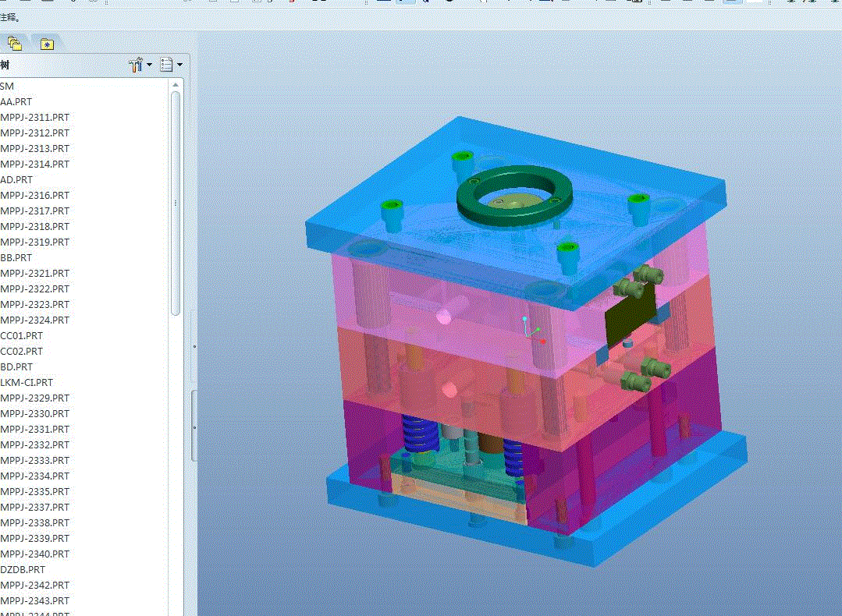Click the model tree scroll-up arrow
The width and height of the screenshot is (842, 616).
[x=176, y=85]
